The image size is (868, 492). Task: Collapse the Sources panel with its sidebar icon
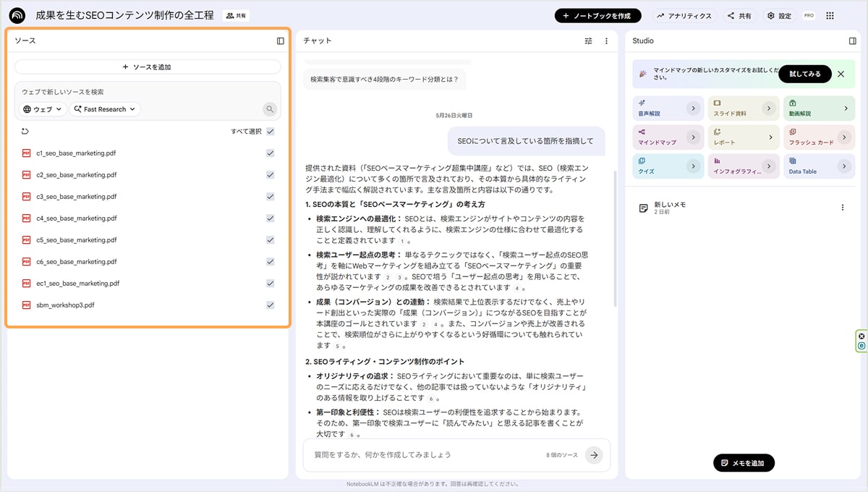[x=281, y=41]
